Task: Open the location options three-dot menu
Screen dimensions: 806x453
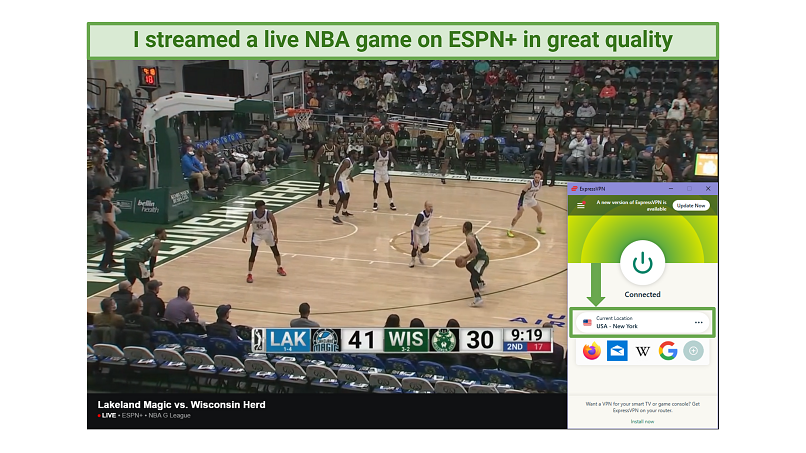Action: coord(698,322)
